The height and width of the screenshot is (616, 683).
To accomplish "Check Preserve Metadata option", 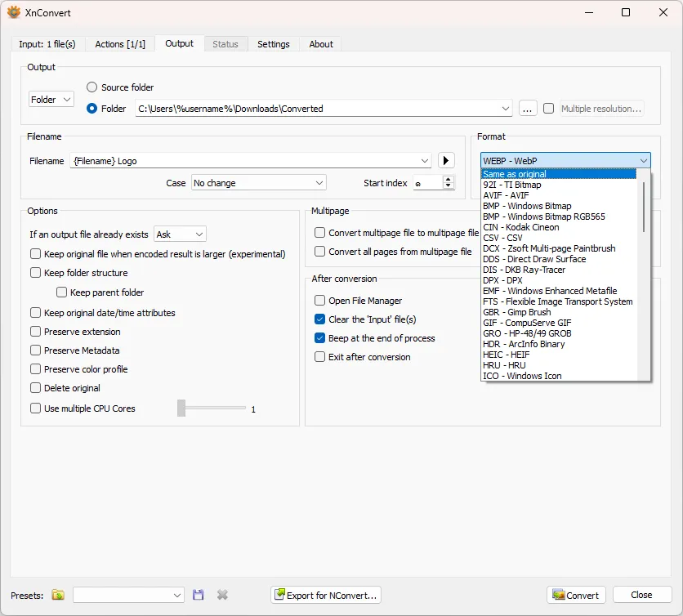I will tap(35, 350).
